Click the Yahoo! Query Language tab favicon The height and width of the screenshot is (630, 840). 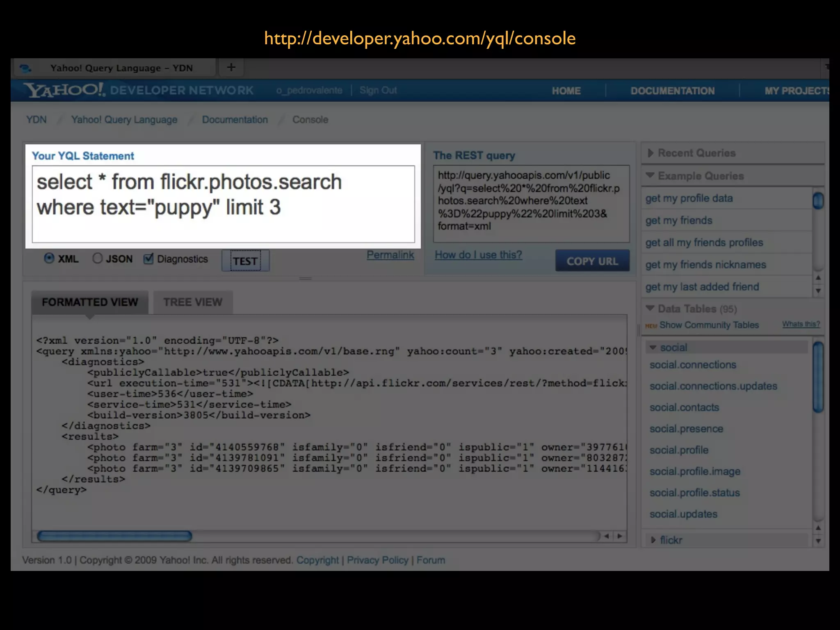click(25, 68)
